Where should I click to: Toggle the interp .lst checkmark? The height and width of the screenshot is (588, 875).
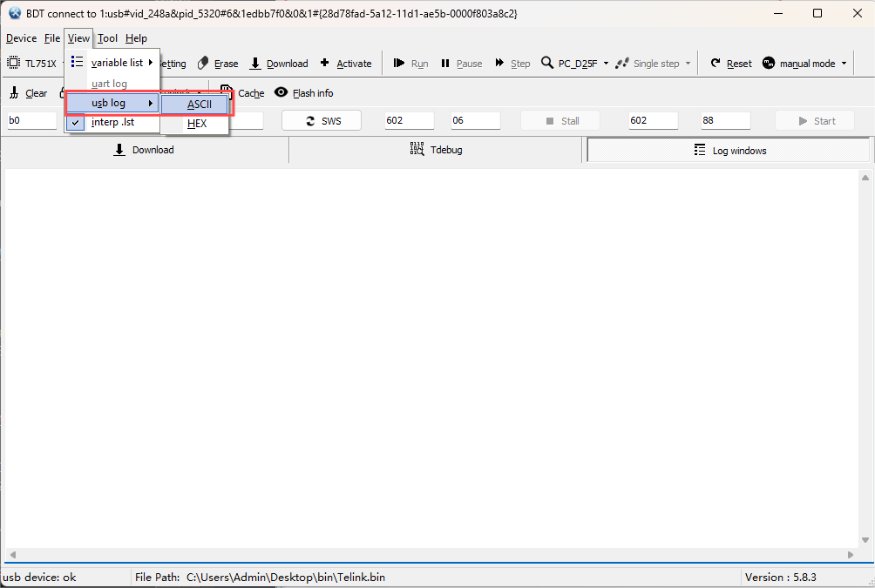coord(75,122)
